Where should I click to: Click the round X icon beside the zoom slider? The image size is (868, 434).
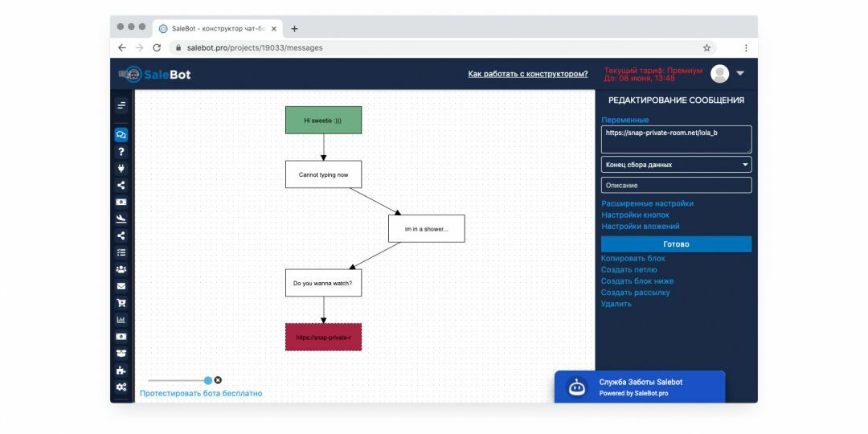click(218, 380)
